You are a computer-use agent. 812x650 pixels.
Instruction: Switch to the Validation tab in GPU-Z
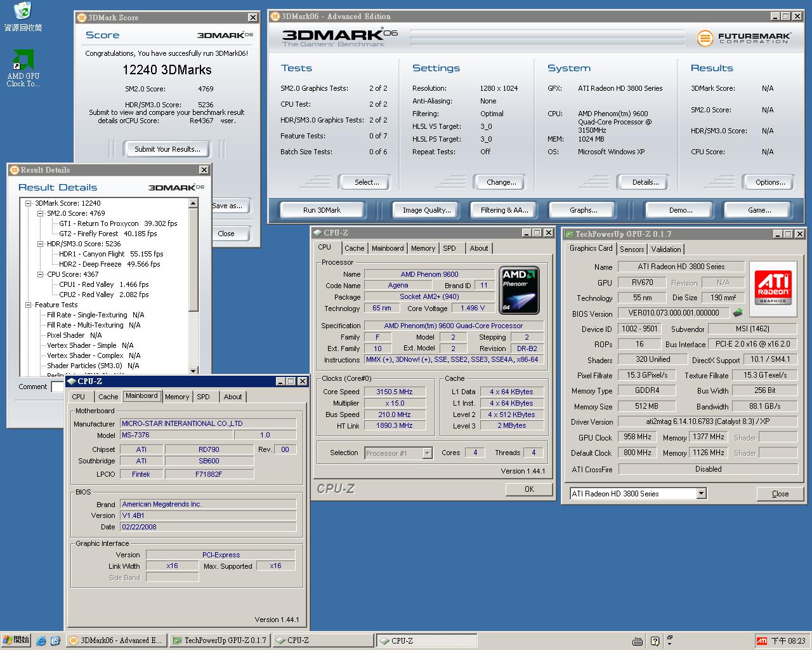[x=666, y=249]
